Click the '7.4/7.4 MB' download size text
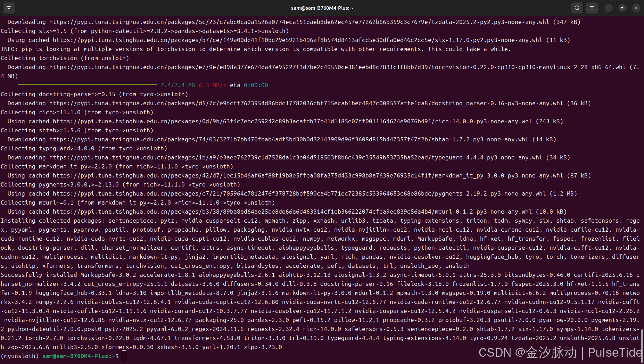 (x=177, y=85)
